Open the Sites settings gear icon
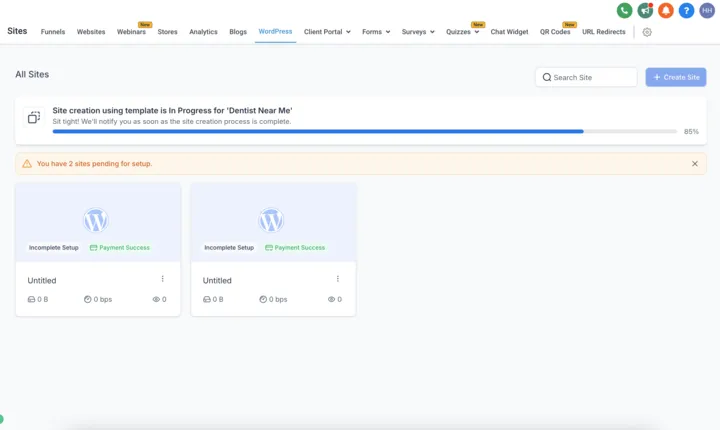Image resolution: width=720 pixels, height=430 pixels. click(647, 32)
